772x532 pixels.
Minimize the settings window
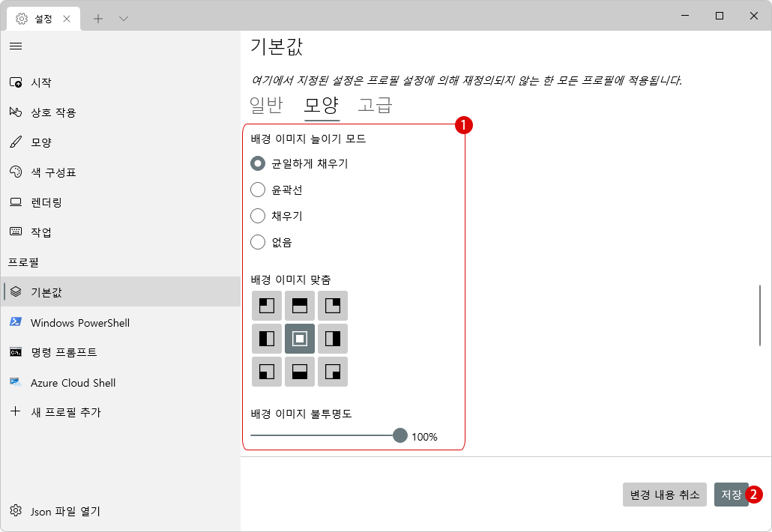click(685, 16)
